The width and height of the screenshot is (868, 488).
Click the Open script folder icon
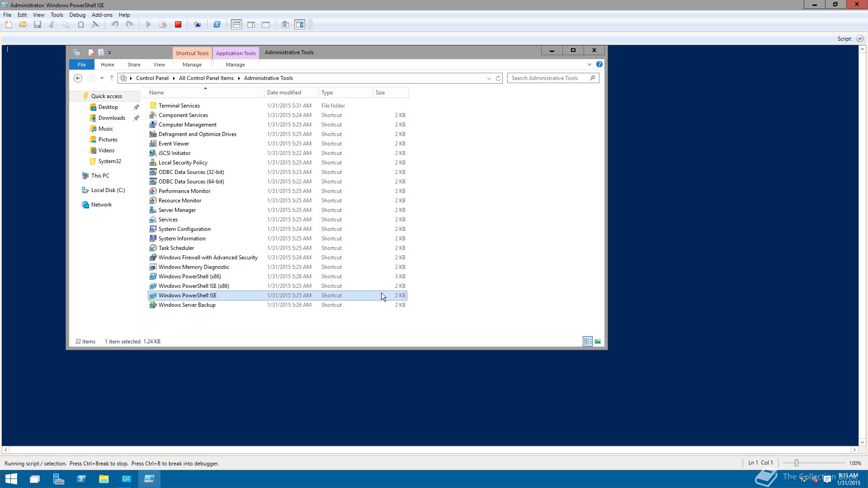click(x=23, y=24)
